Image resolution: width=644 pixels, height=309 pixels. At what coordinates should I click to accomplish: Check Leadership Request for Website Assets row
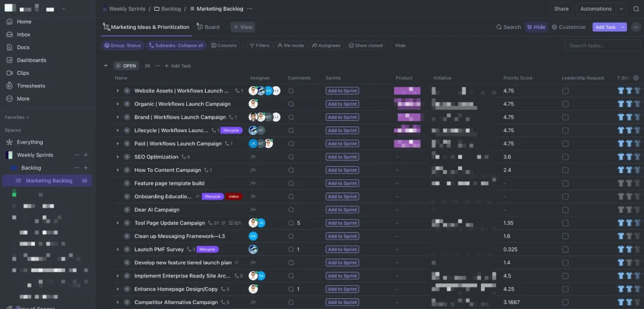coord(565,91)
